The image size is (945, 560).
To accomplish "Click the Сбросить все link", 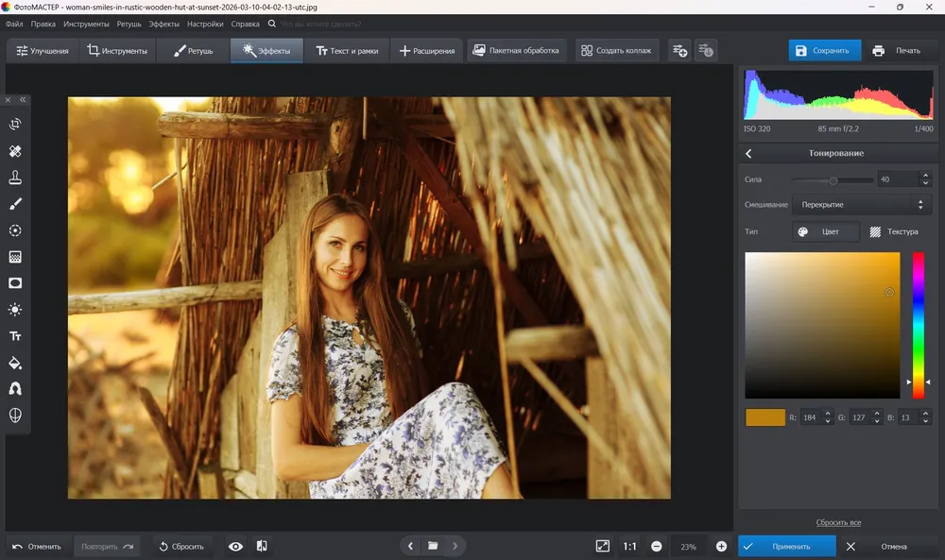I will [x=838, y=522].
